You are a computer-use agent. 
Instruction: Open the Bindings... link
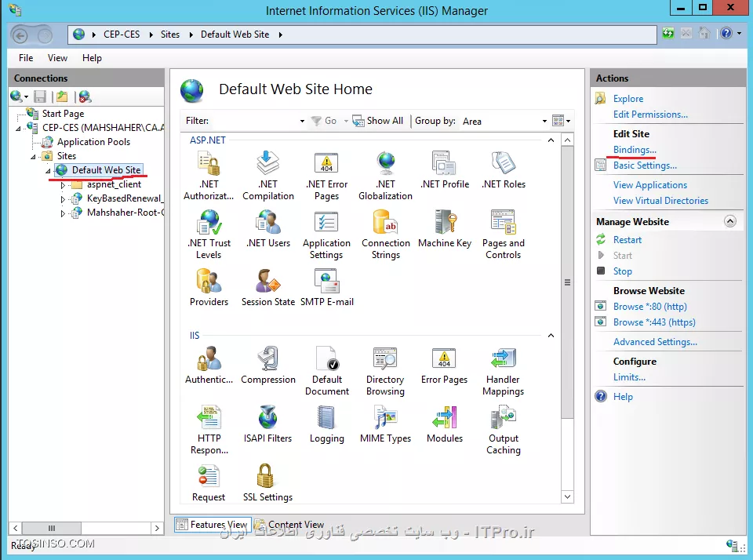tap(635, 149)
